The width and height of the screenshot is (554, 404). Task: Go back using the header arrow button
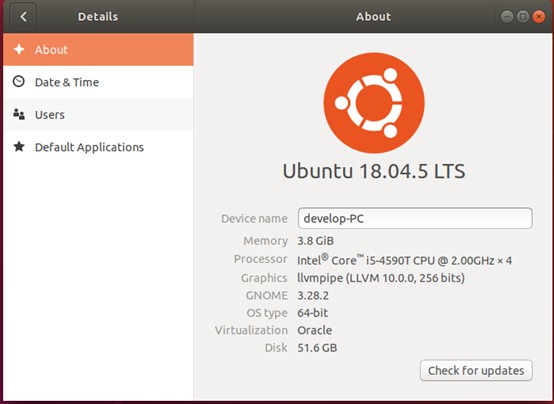(x=23, y=16)
